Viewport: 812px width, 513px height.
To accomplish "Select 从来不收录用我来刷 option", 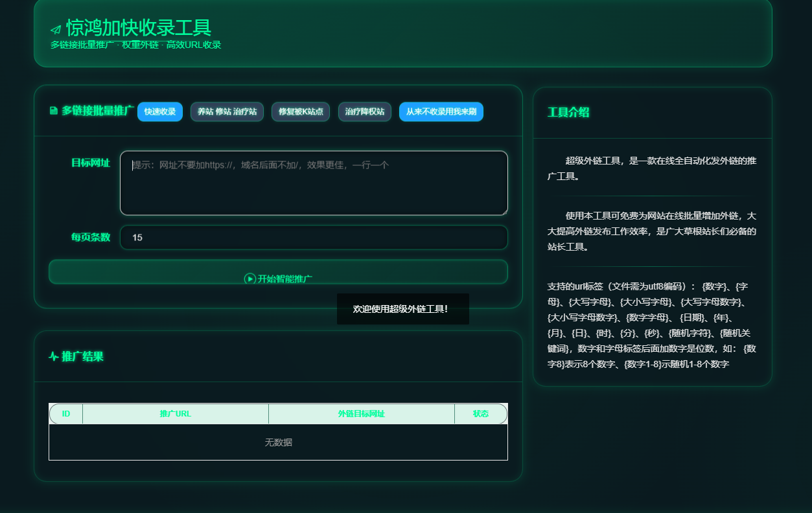I will click(x=441, y=111).
